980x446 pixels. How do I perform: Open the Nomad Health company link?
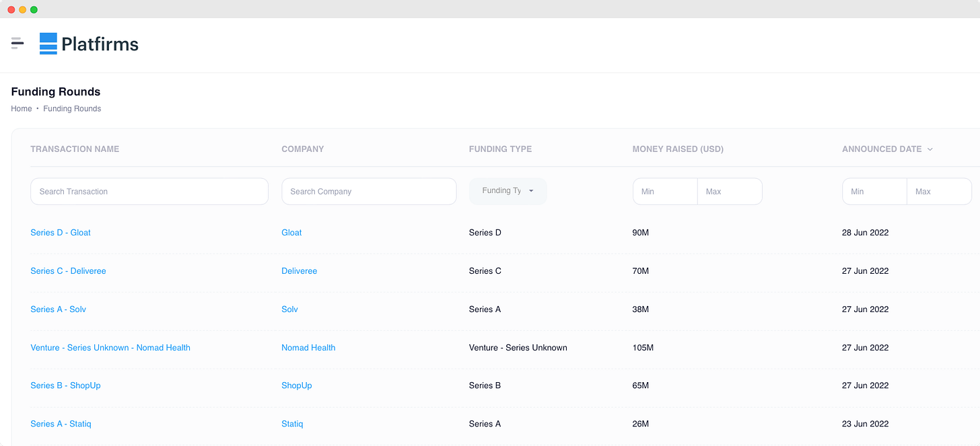308,348
